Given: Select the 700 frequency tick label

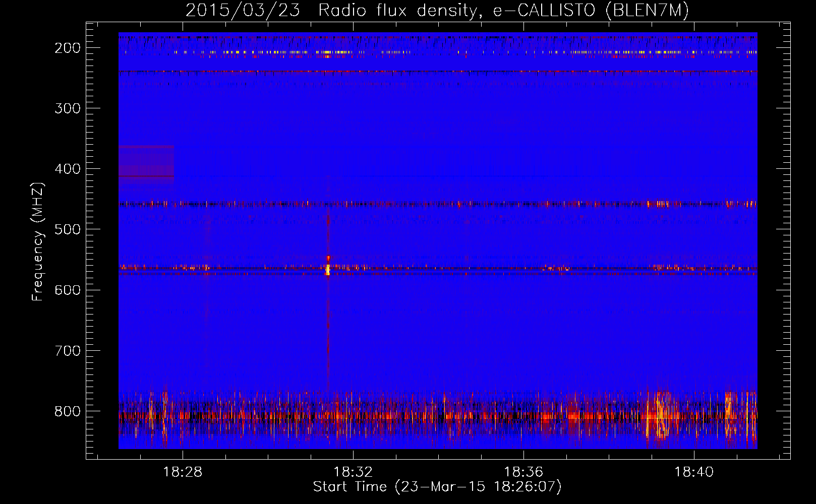Looking at the screenshot, I should click(68, 350).
